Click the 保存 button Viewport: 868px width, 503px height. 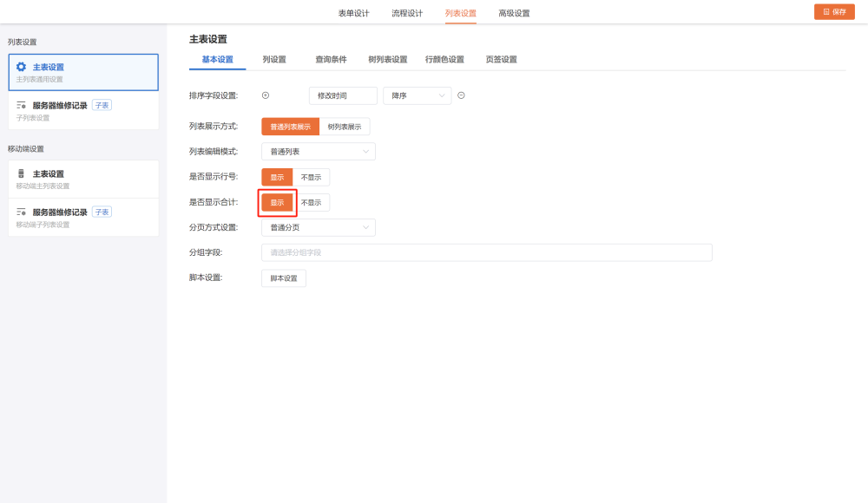[x=834, y=12]
